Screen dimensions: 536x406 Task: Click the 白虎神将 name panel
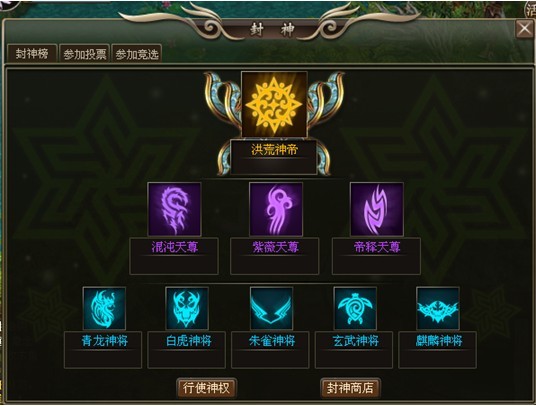pyautogui.click(x=187, y=350)
